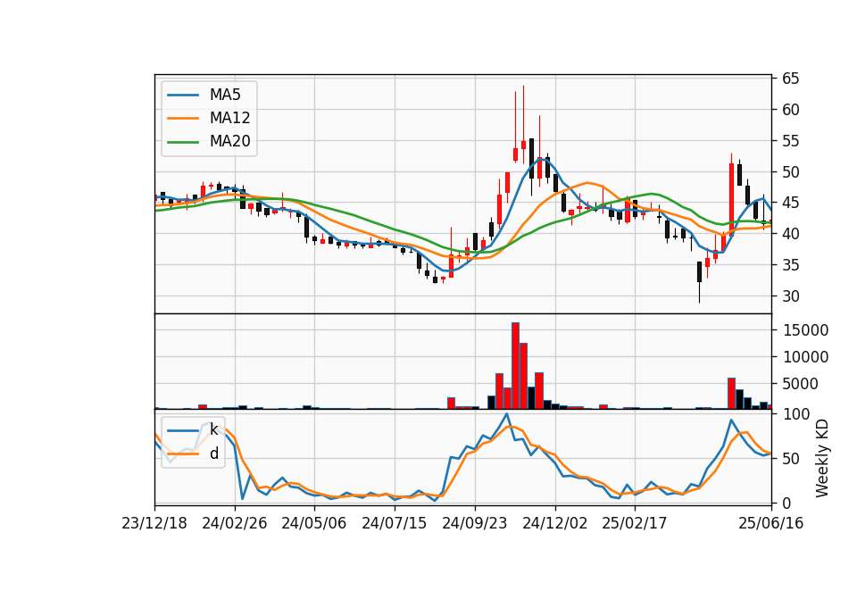
Task: Click the d legend label in KD panel
Action: coord(213,454)
